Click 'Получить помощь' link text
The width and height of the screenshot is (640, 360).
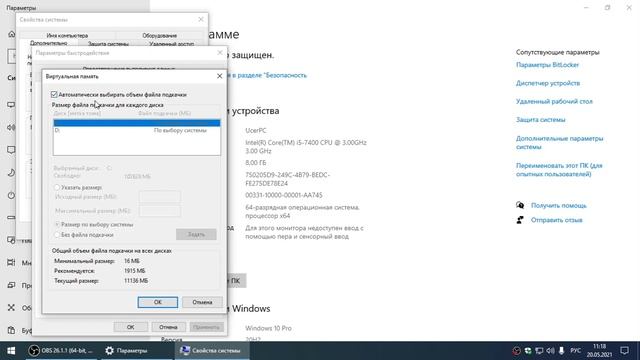coord(558,205)
